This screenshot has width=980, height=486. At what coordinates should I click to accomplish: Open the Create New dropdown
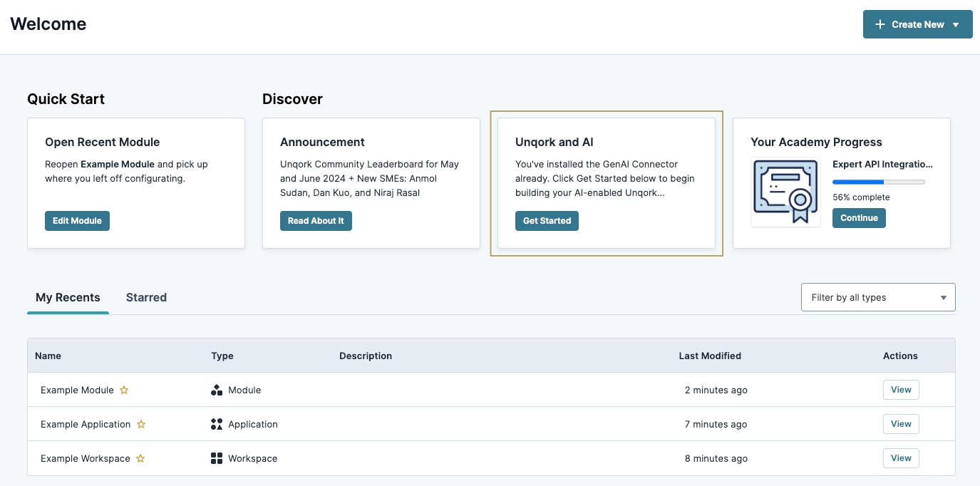(918, 24)
